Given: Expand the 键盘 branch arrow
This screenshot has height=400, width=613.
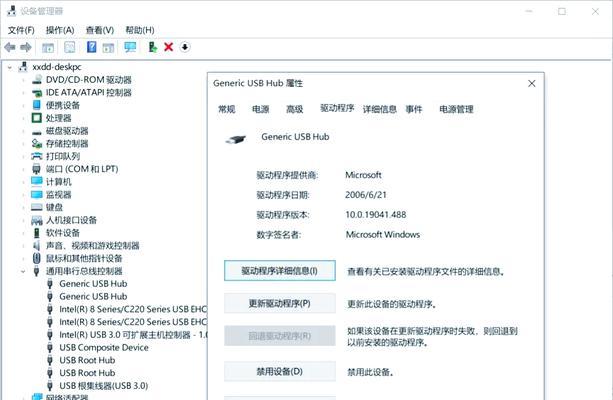Looking at the screenshot, I should 23,207.
